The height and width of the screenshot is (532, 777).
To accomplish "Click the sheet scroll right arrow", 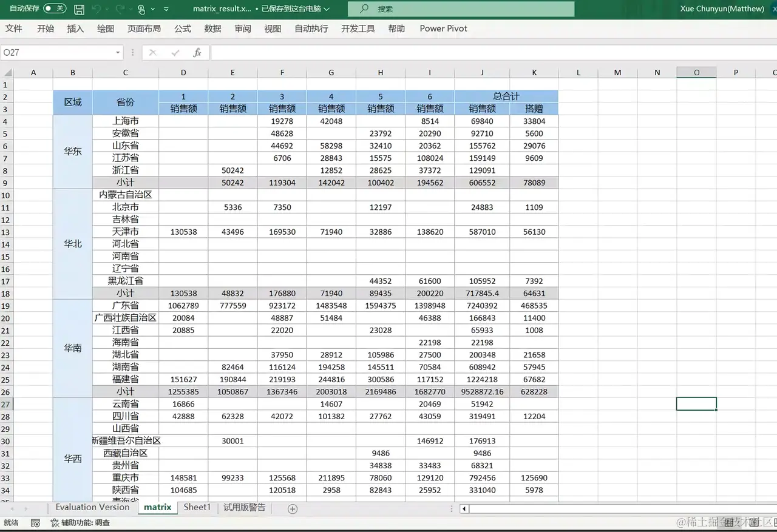I will [25, 508].
